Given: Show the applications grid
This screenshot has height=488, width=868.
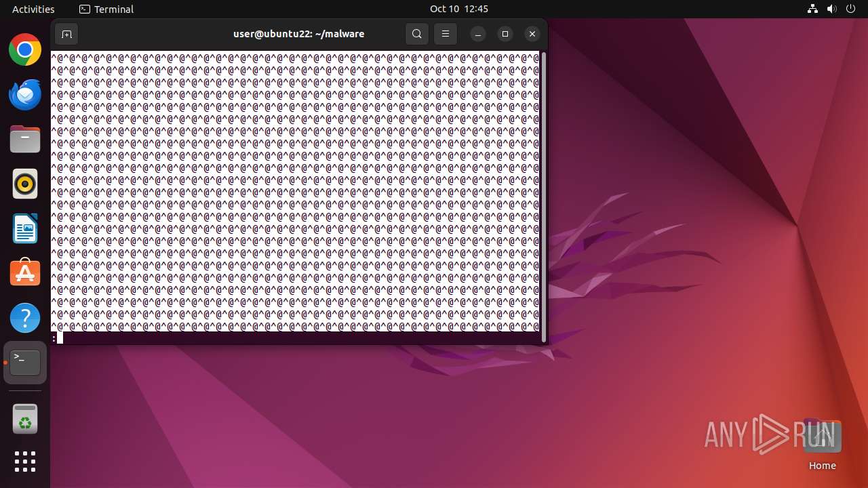Looking at the screenshot, I should [x=25, y=462].
